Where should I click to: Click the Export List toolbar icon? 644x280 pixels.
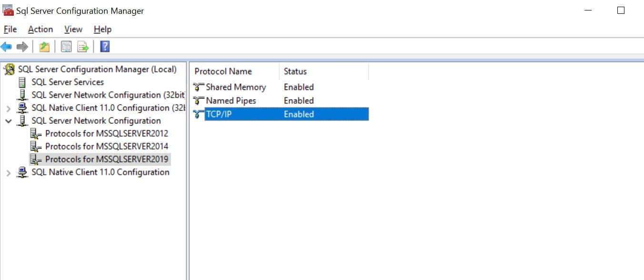point(83,47)
